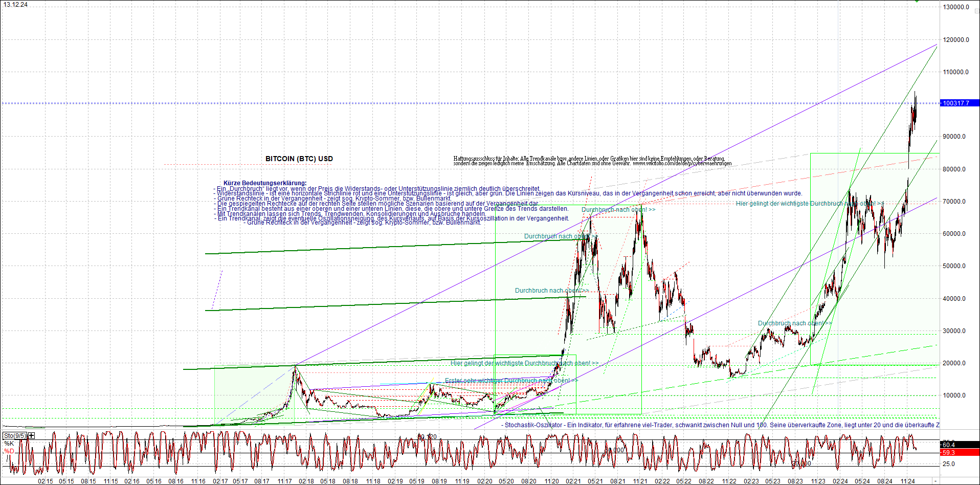Click the 10000.0 price axis label
This screenshot has height=485, width=980.
(x=954, y=395)
